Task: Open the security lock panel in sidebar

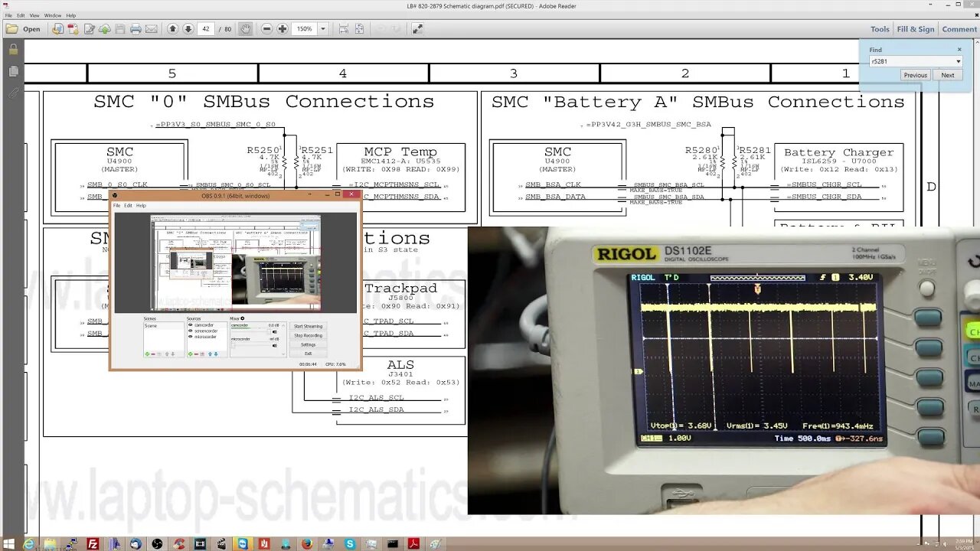Action: click(13, 49)
